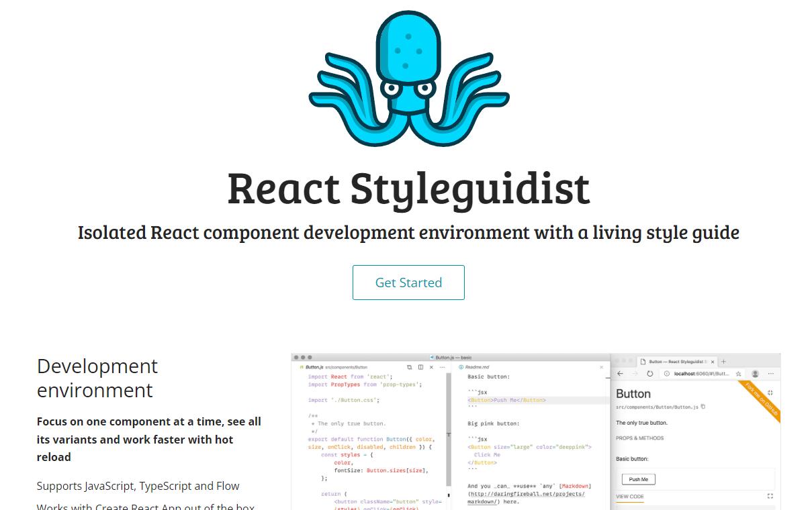Click the 'Button' component heading in demo browser

(633, 394)
